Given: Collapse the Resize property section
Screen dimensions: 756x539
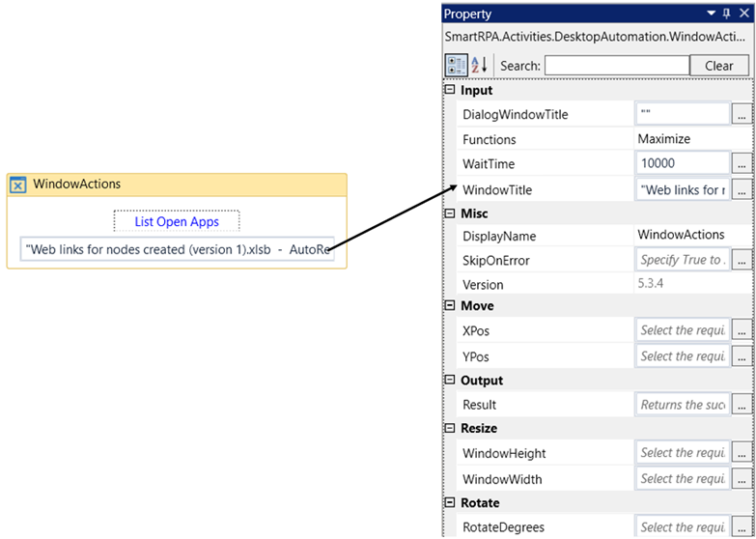Looking at the screenshot, I should pyautogui.click(x=449, y=428).
